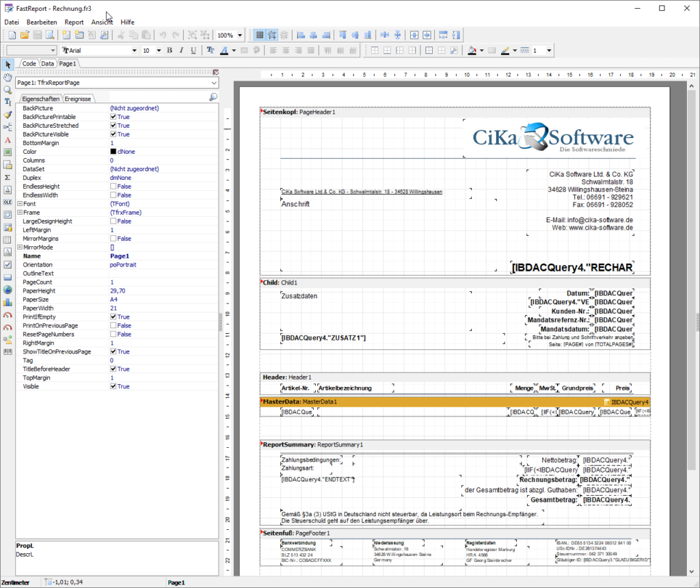
Task: Insert a Picture object
Action: [8, 152]
